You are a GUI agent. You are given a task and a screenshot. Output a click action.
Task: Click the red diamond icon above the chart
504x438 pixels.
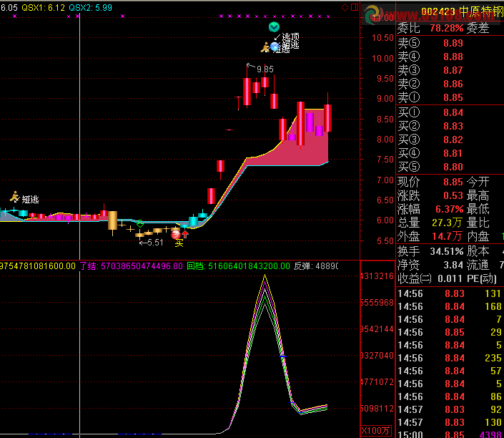coord(345,7)
